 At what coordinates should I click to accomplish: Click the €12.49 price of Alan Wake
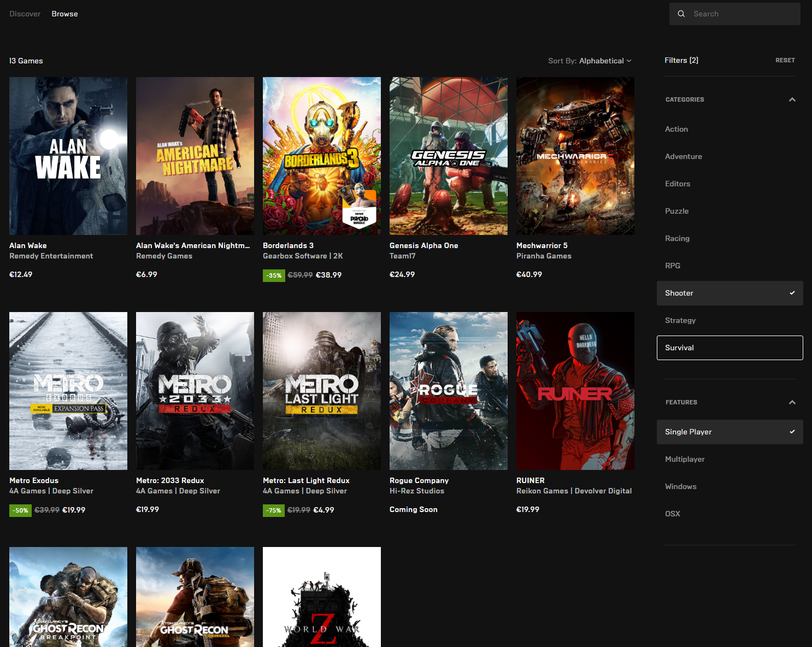pyautogui.click(x=21, y=274)
